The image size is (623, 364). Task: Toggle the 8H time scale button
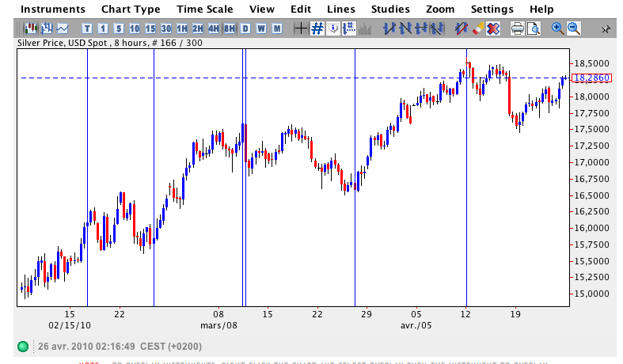[x=229, y=28]
